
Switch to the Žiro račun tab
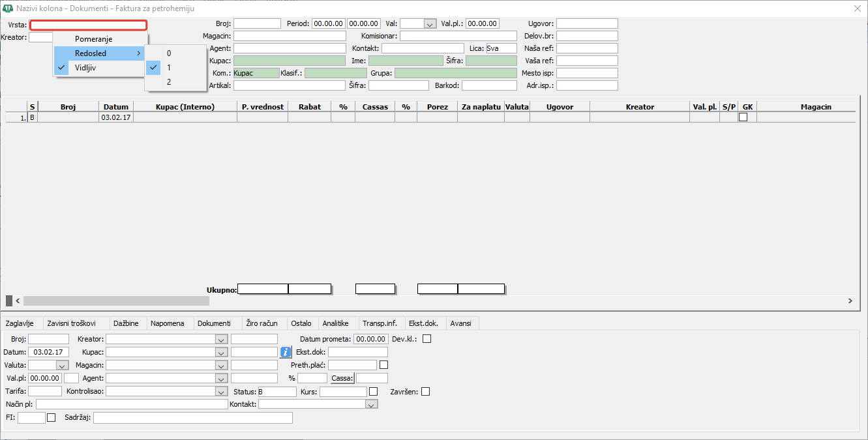262,323
